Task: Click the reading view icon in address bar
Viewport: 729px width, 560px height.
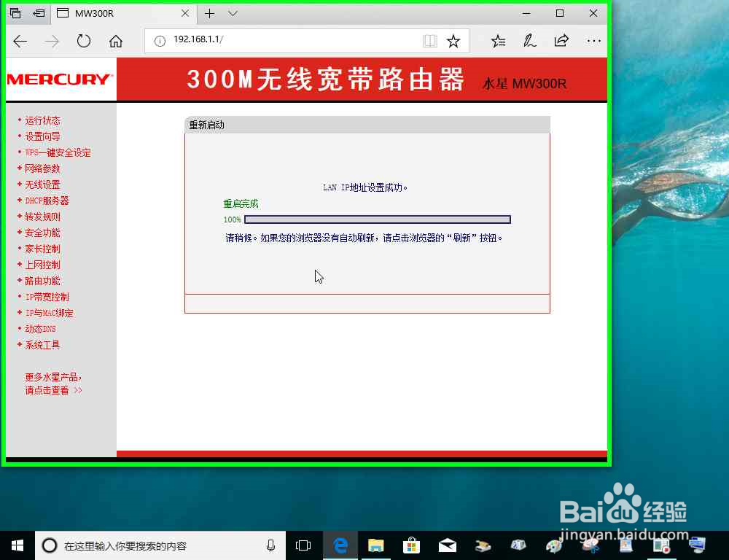Action: [x=430, y=41]
